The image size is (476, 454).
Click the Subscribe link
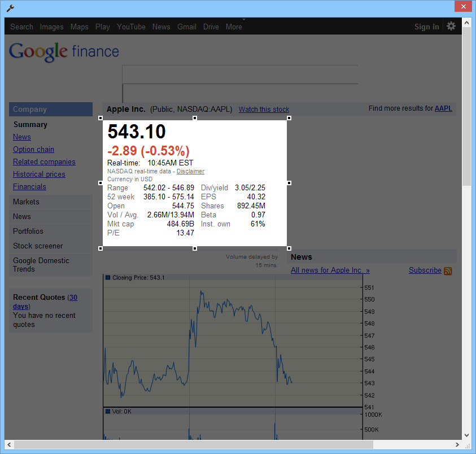[x=425, y=270]
